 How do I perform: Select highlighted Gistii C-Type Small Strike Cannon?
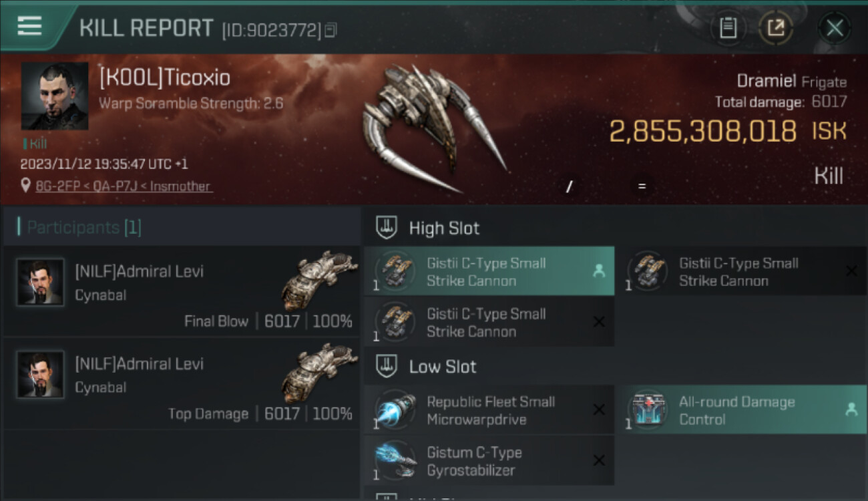[x=489, y=271]
